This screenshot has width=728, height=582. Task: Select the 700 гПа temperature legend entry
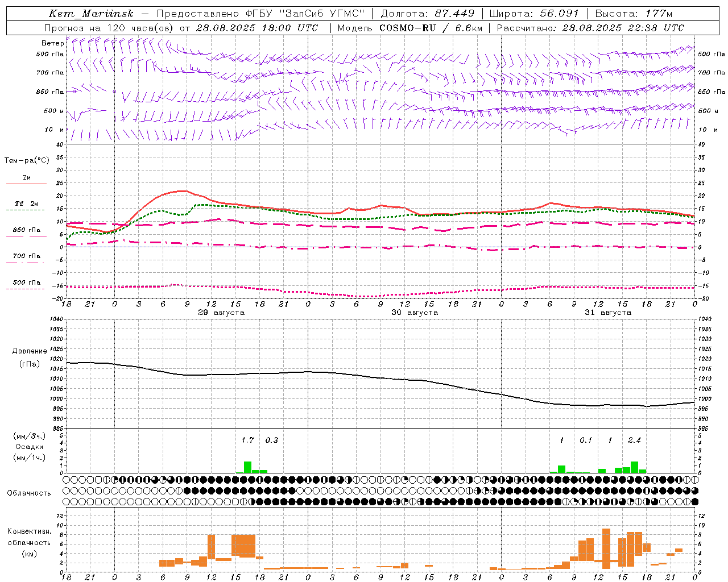tap(27, 256)
